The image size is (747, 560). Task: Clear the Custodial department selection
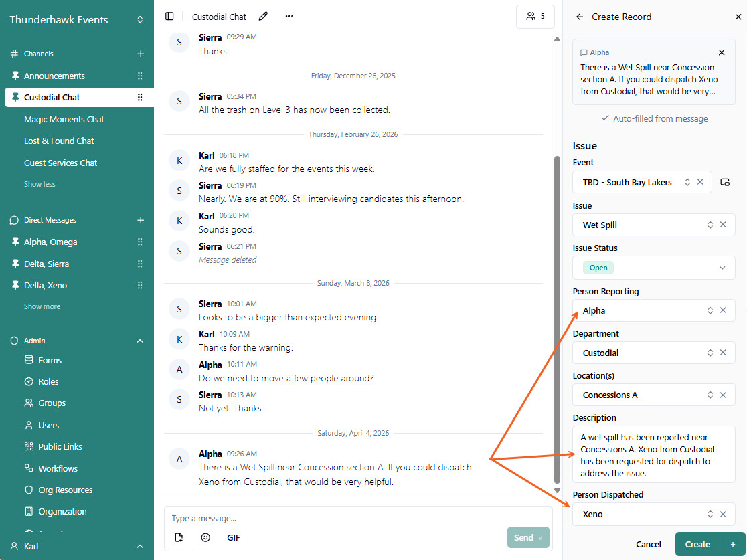[723, 353]
